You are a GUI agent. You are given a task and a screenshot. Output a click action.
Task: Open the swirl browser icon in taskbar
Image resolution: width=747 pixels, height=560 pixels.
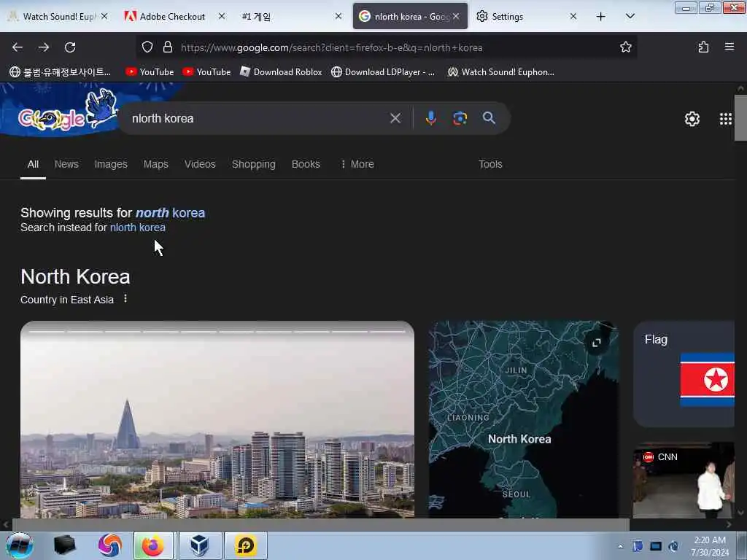point(109,545)
